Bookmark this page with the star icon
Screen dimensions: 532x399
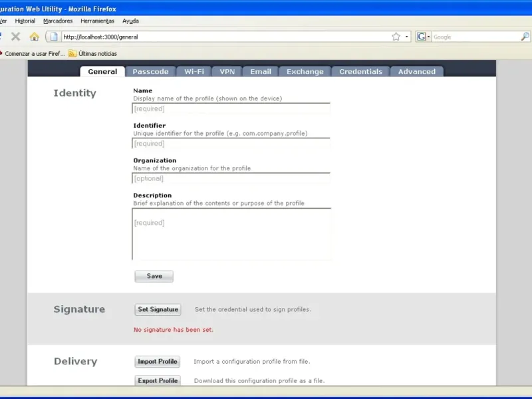[x=396, y=37]
